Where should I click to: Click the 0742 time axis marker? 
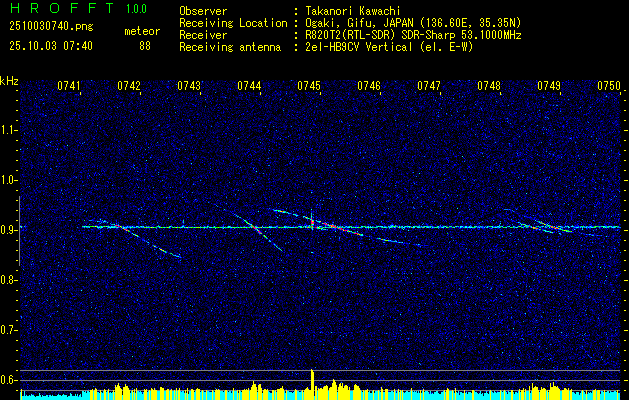(x=129, y=86)
